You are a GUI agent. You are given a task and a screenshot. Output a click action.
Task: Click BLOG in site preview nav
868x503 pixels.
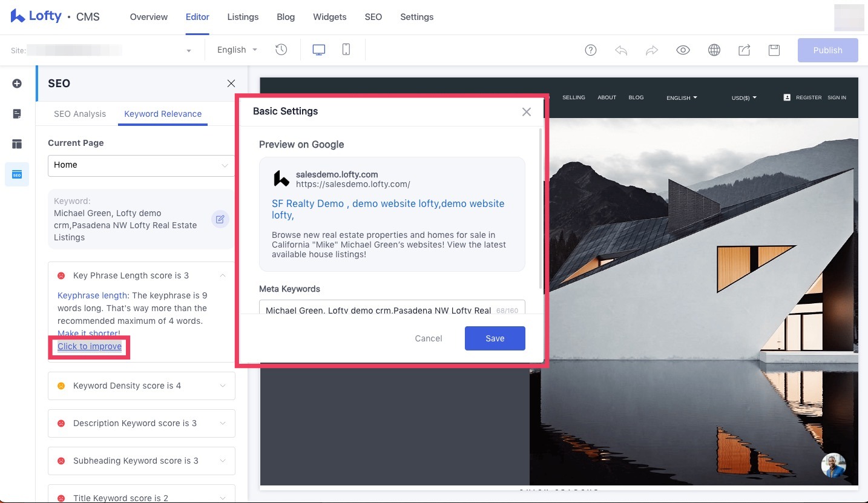636,97
